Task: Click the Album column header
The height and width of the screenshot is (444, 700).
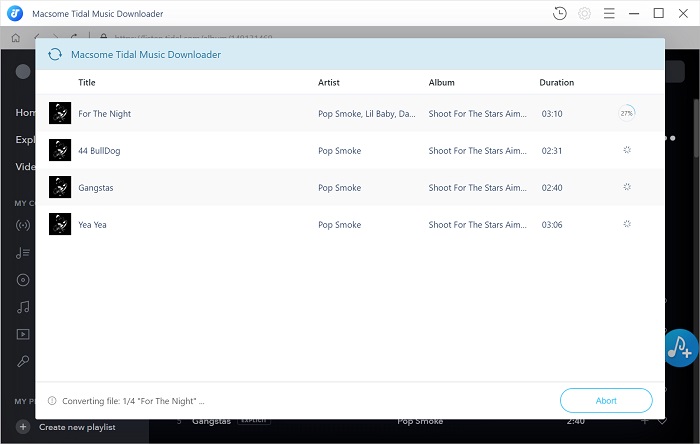Action: click(x=442, y=83)
